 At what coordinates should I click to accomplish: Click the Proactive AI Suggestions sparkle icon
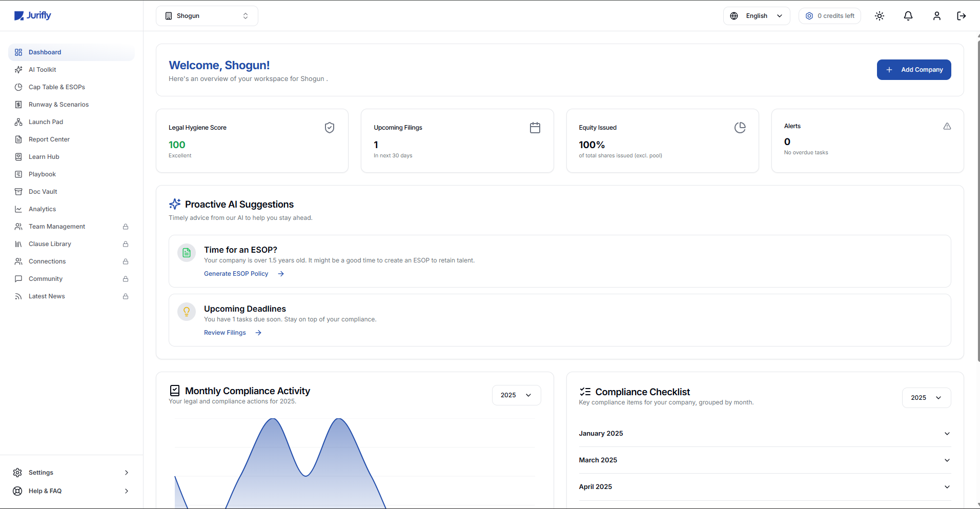coord(175,204)
